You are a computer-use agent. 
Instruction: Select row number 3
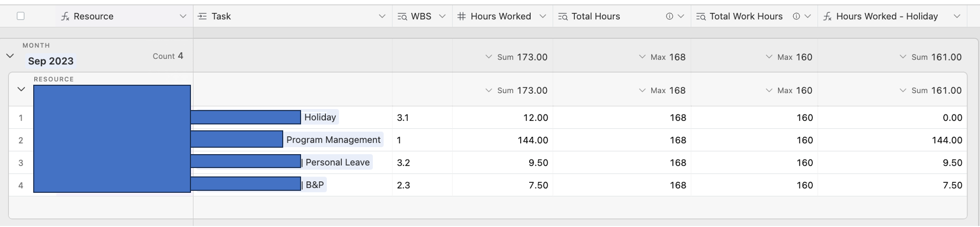21,163
